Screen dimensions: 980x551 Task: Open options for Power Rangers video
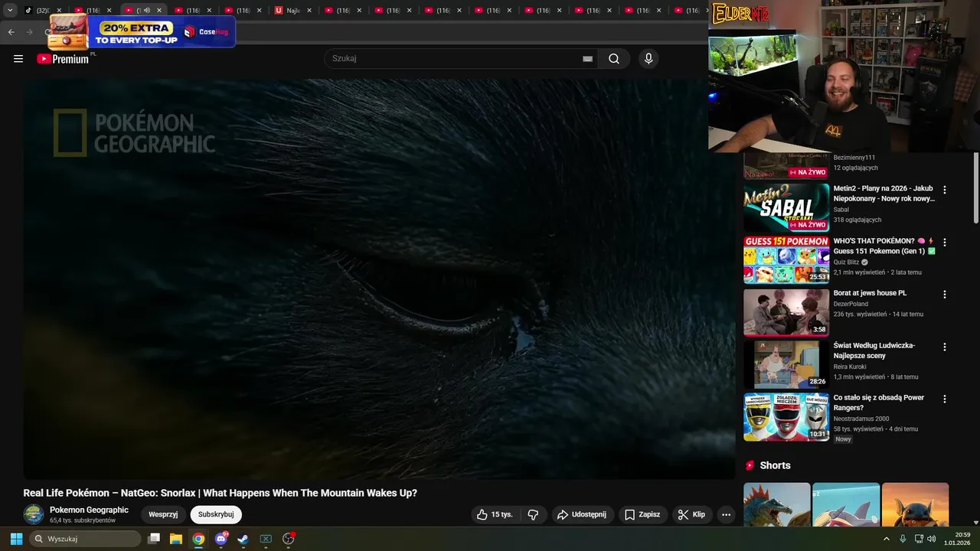point(944,399)
